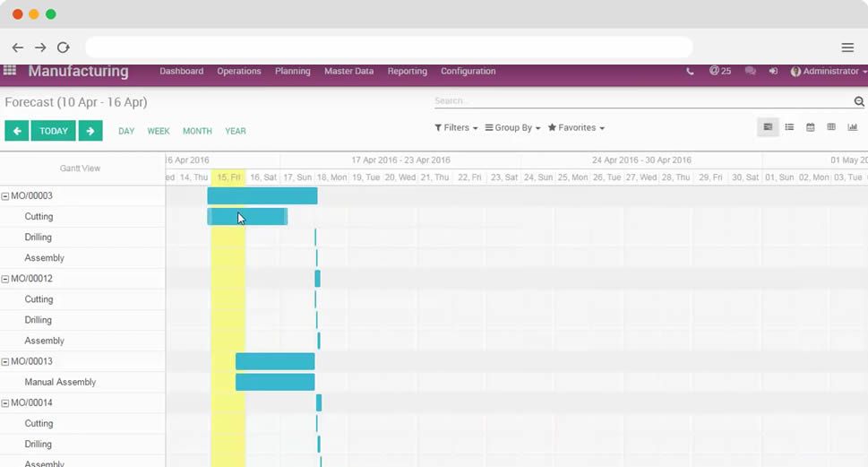
Task: Collapse the MO/00013 group
Action: 5,362
